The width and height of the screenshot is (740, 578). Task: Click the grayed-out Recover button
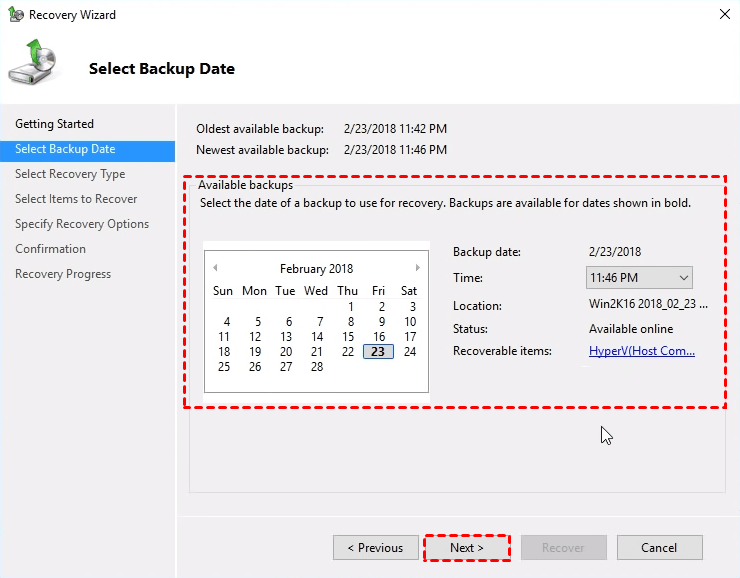(x=563, y=548)
